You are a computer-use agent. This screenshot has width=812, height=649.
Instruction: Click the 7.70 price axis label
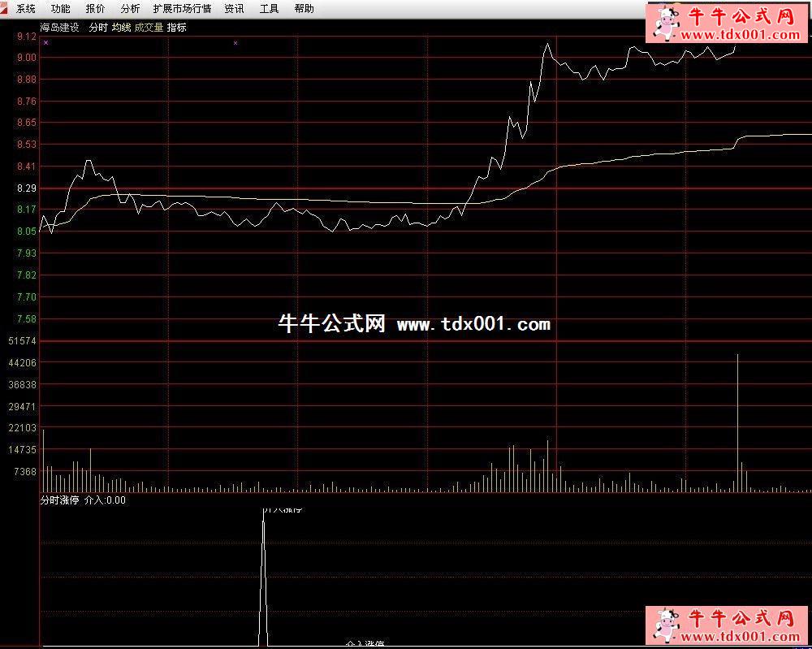[27, 297]
